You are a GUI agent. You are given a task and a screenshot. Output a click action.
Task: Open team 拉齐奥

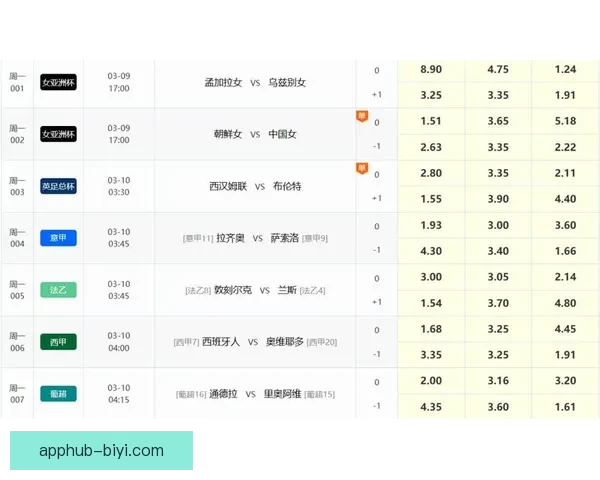pyautogui.click(x=230, y=238)
